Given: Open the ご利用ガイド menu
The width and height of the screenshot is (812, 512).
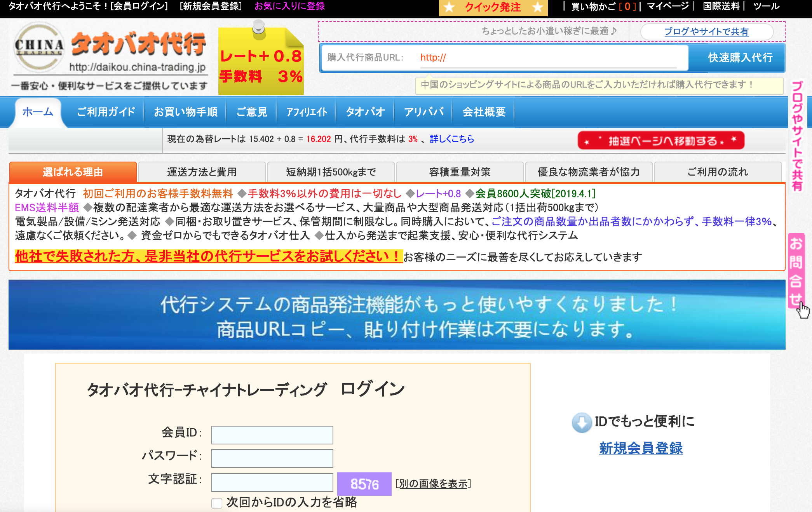Looking at the screenshot, I should click(106, 112).
